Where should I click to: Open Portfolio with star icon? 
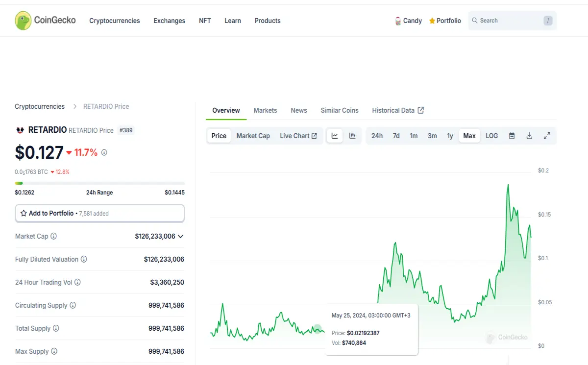click(445, 21)
